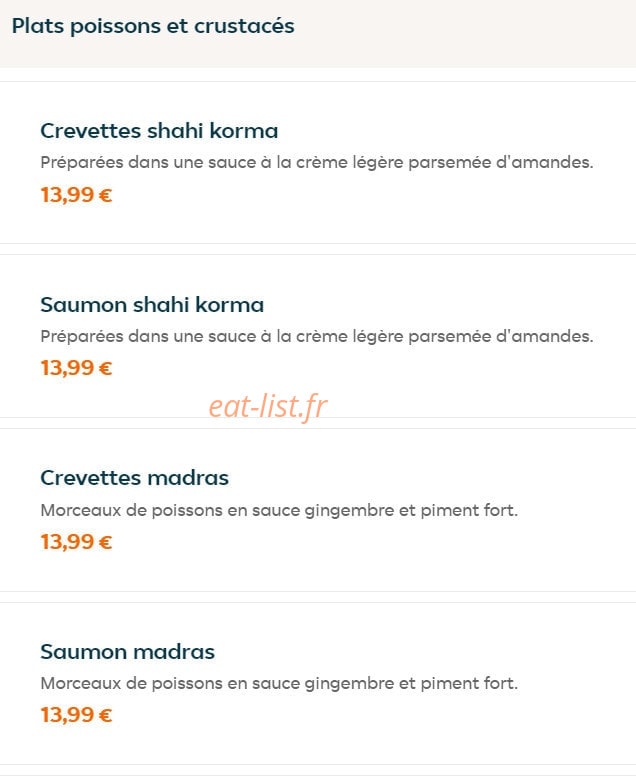Viewport: 636px width, 781px height.
Task: Click the words piment fort in Saumon madras description
Action: click(x=469, y=683)
